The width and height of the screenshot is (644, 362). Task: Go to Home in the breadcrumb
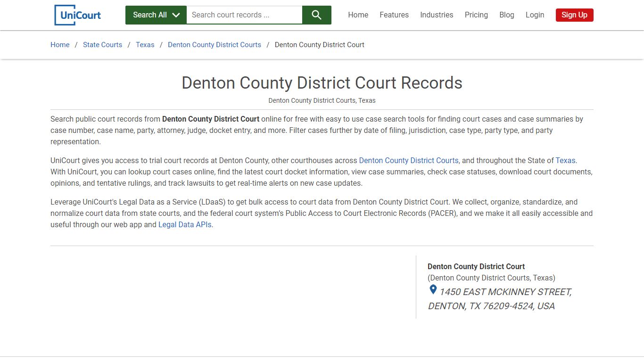click(60, 45)
